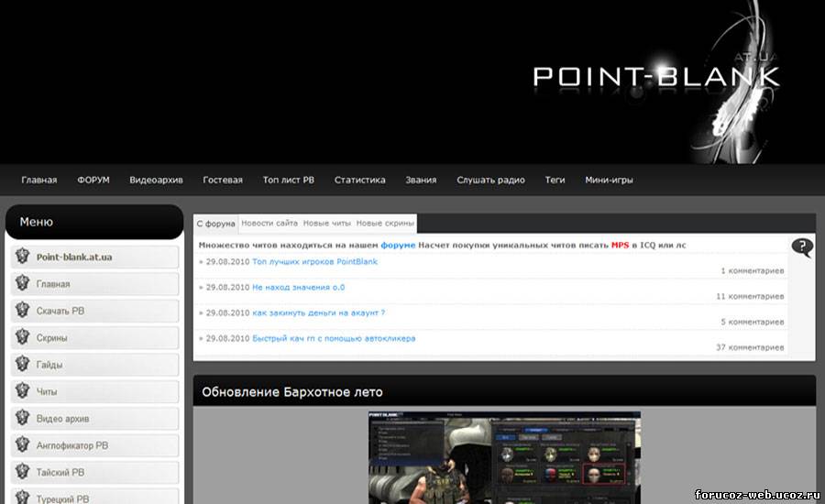Click the emblem icon beside Point-blank.at.ua
825x504 pixels.
click(22, 257)
